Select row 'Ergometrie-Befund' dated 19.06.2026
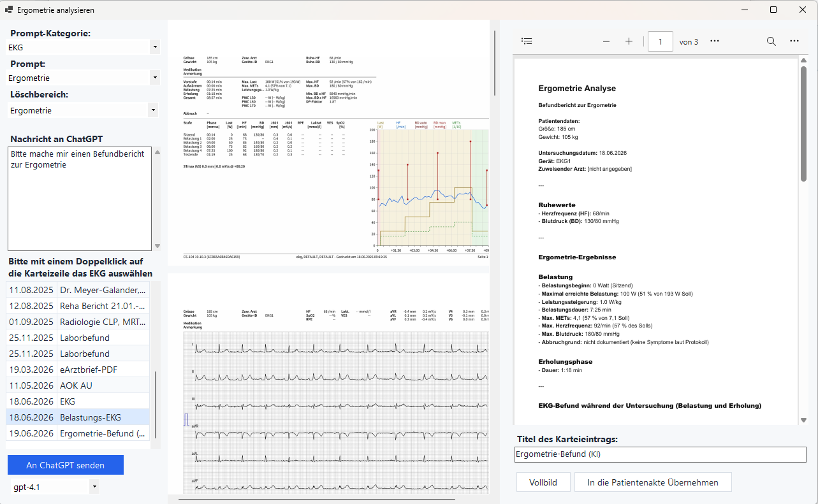Image resolution: width=818 pixels, height=504 pixels. click(x=78, y=433)
